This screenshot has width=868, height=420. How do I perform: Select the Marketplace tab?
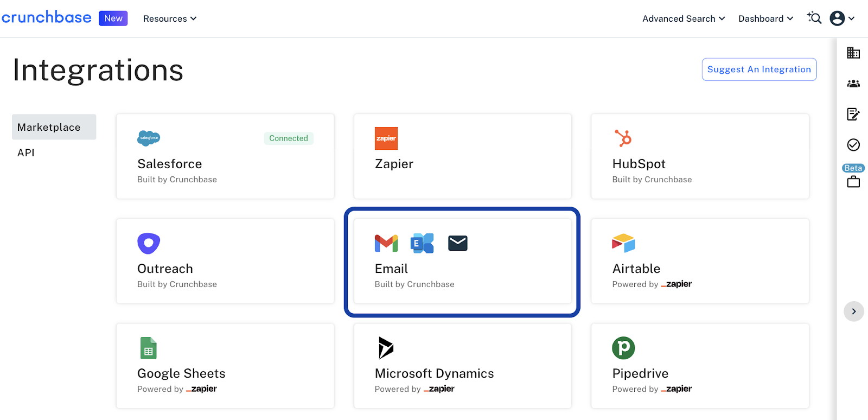54,127
